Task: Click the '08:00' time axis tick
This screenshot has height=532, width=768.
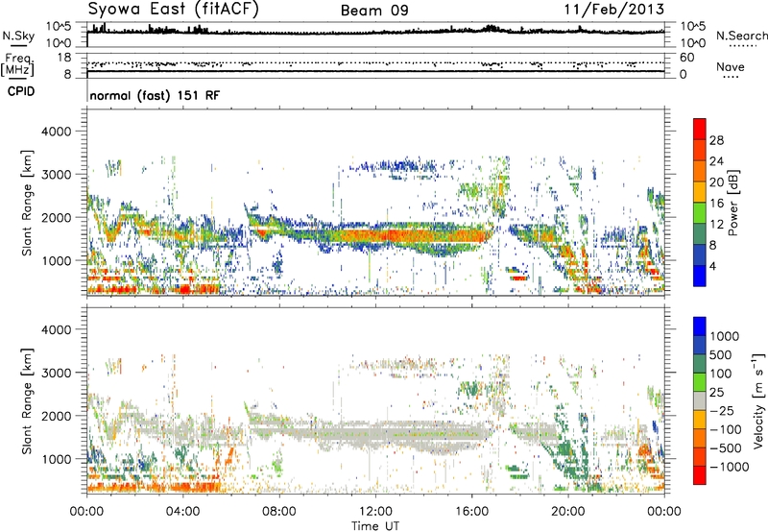Action: tap(279, 512)
